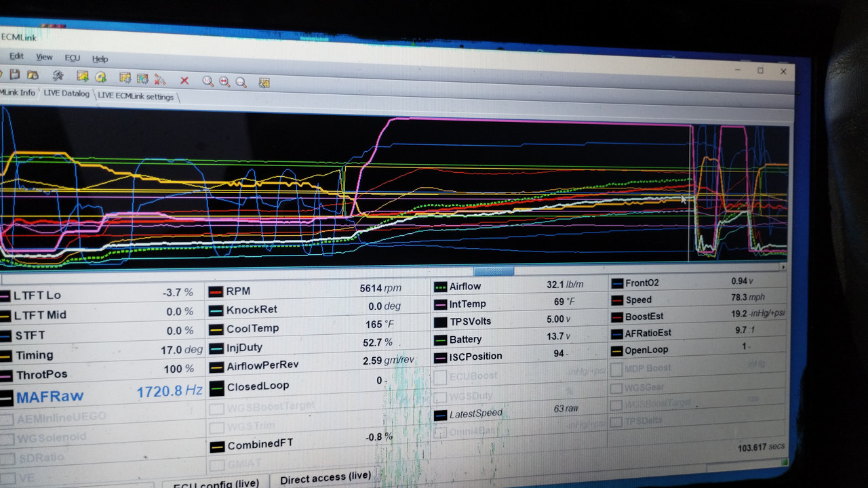This screenshot has width=868, height=488.
Task: Open the View menu
Action: (x=44, y=57)
